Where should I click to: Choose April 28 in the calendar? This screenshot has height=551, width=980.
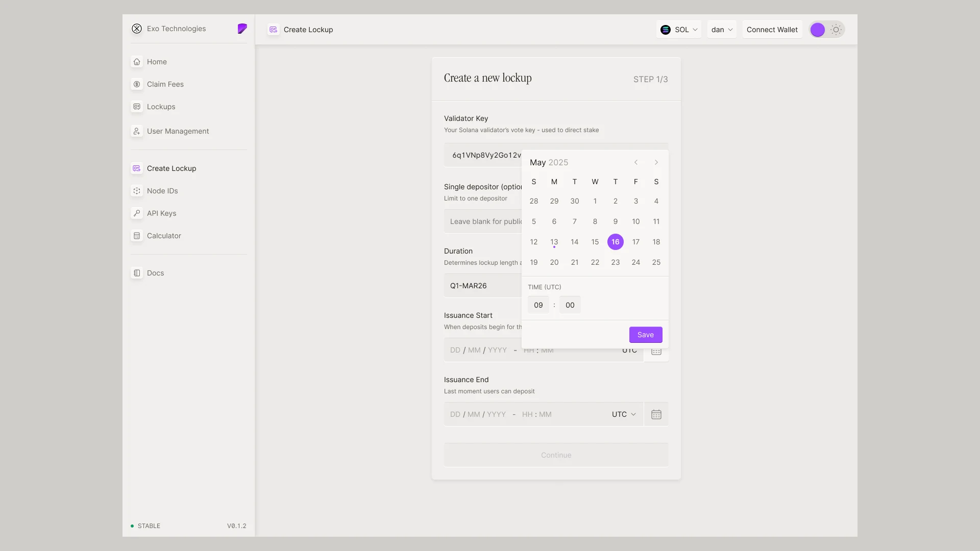534,201
